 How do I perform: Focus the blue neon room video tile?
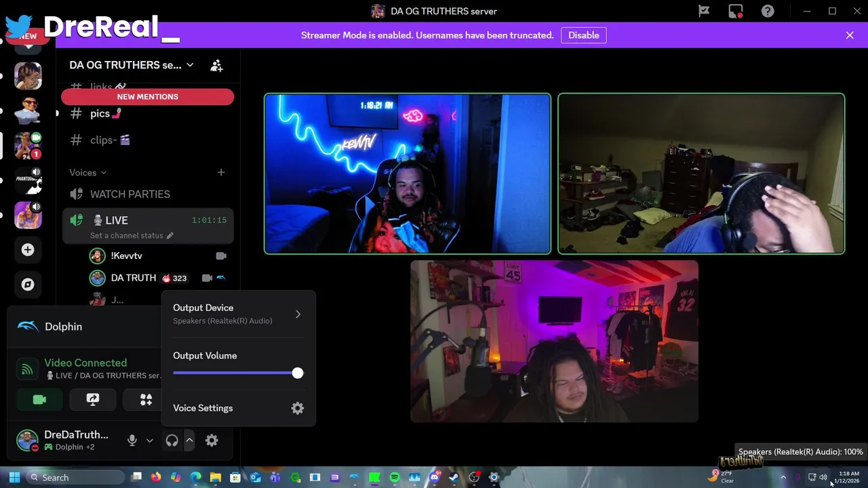coord(408,174)
